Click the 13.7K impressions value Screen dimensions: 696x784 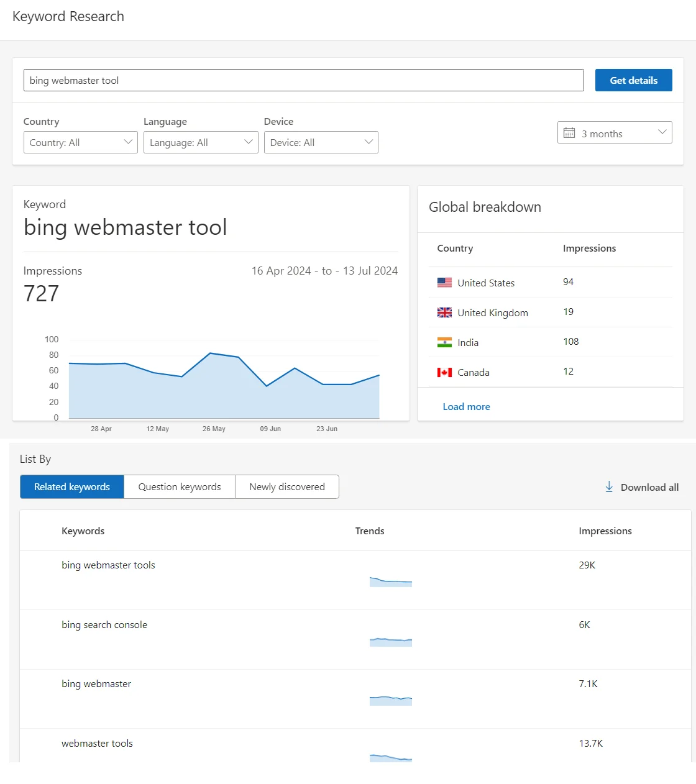591,744
